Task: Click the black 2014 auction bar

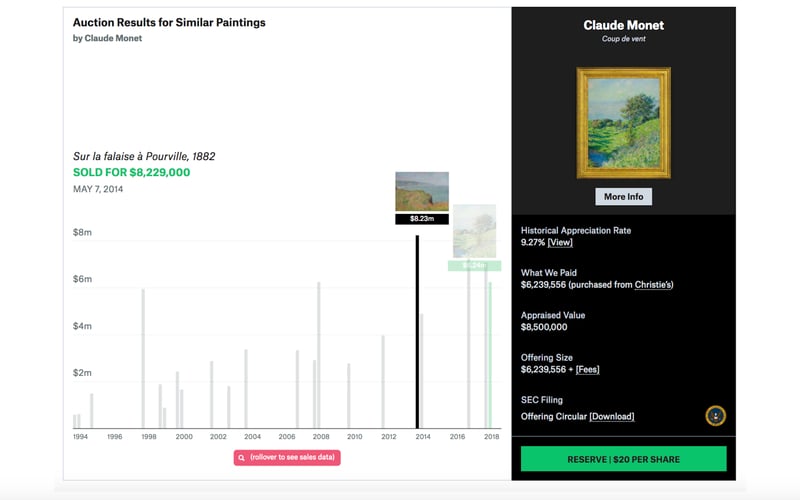Action: 417,332
